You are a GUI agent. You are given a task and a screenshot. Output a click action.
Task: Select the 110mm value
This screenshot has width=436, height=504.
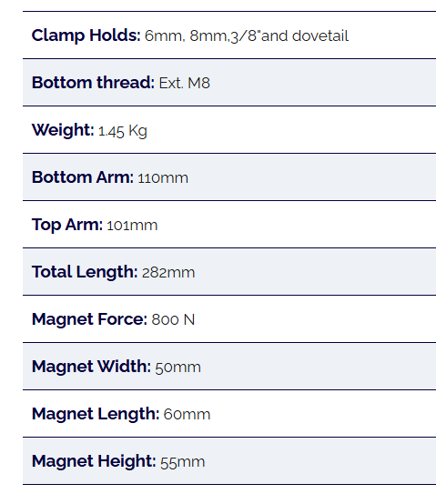click(163, 177)
